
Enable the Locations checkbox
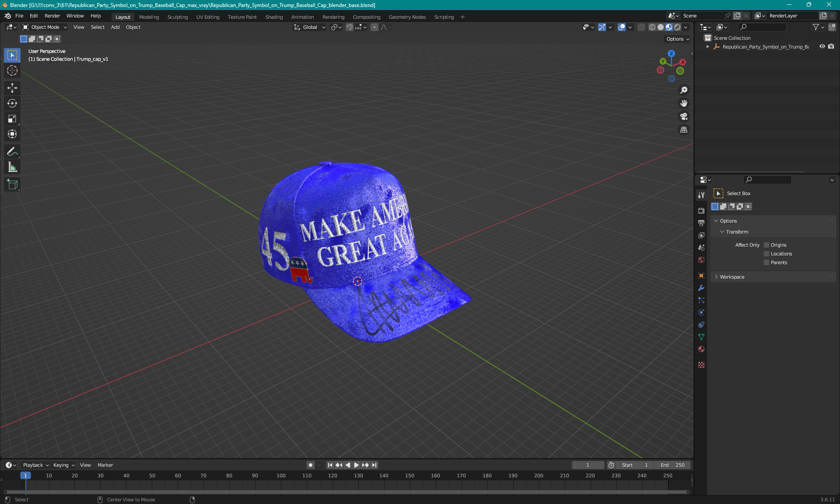click(766, 254)
